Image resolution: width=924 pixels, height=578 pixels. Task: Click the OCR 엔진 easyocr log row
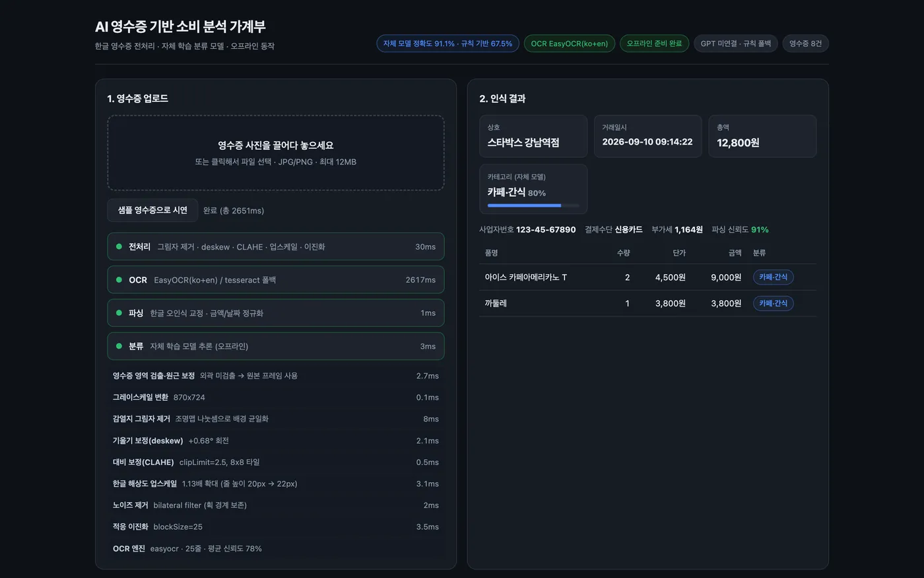click(x=276, y=548)
